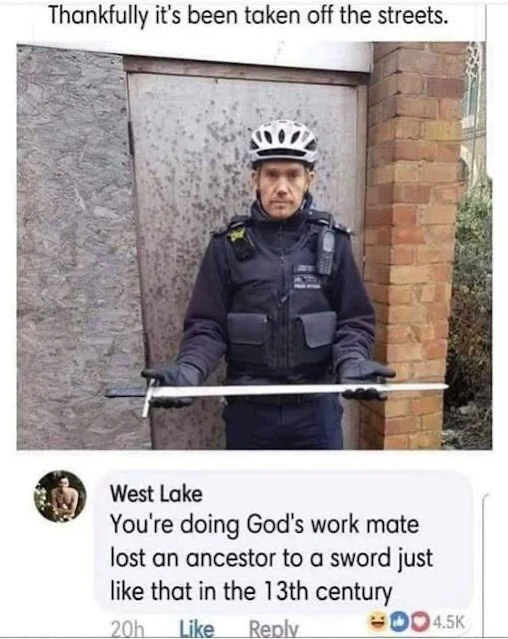Open the 4.5K reactions count

(448, 621)
